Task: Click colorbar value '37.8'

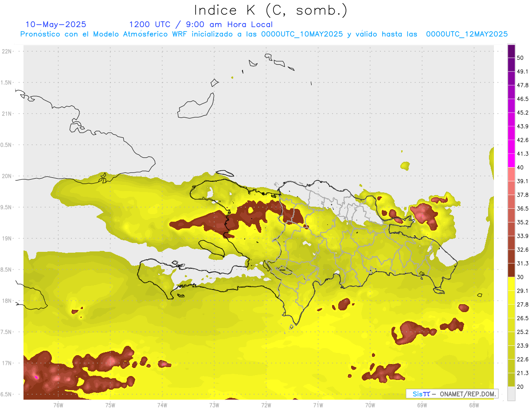Action: click(x=523, y=195)
